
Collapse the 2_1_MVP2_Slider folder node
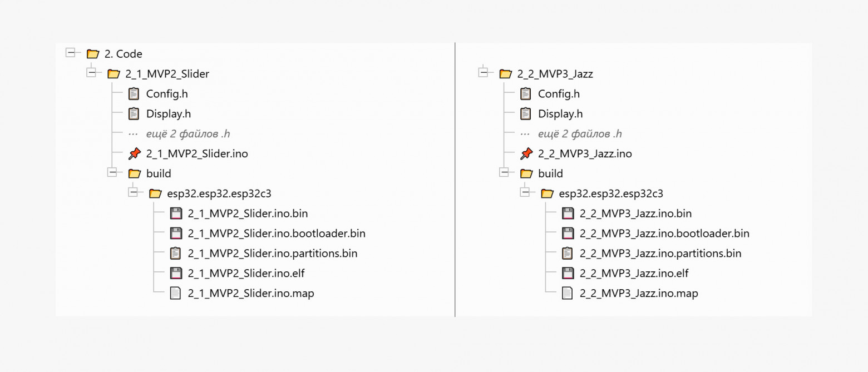pyautogui.click(x=92, y=73)
